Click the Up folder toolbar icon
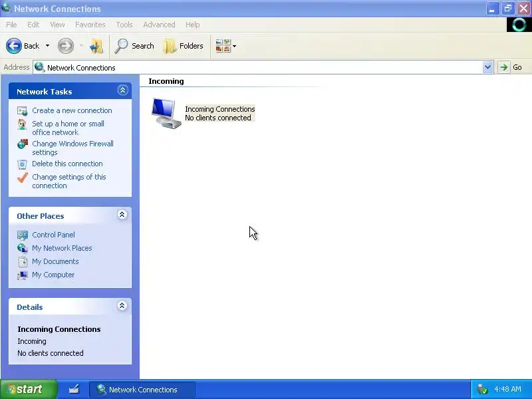Image resolution: width=532 pixels, height=399 pixels. [96, 46]
